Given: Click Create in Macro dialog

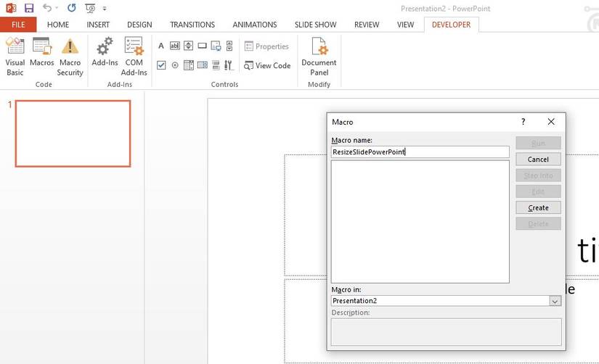Looking at the screenshot, I should [538, 208].
